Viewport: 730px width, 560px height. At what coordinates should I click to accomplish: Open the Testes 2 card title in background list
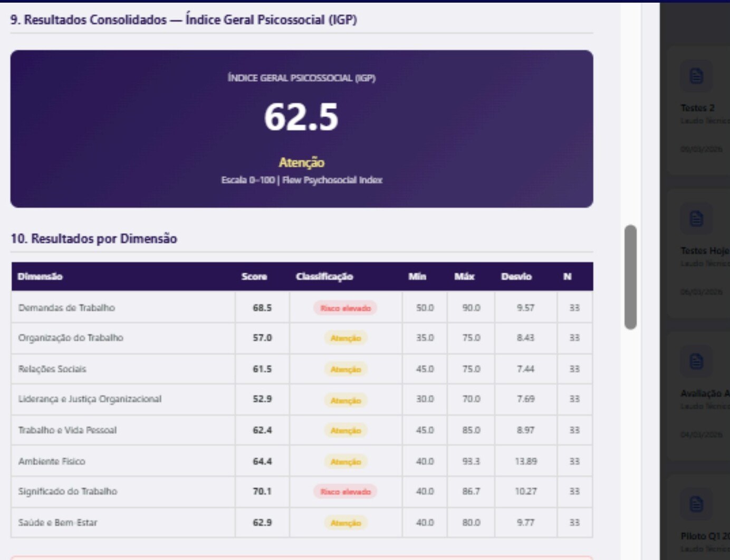coord(697,108)
